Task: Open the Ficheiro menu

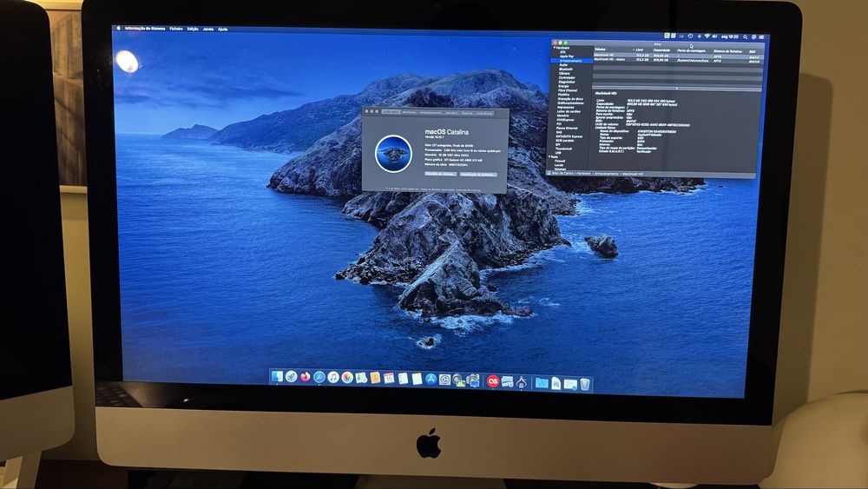Action: point(176,29)
